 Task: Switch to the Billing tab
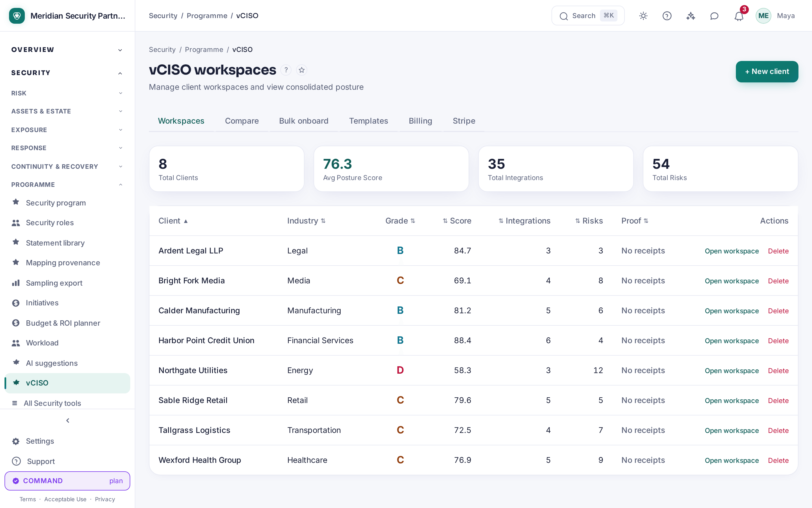tap(420, 121)
